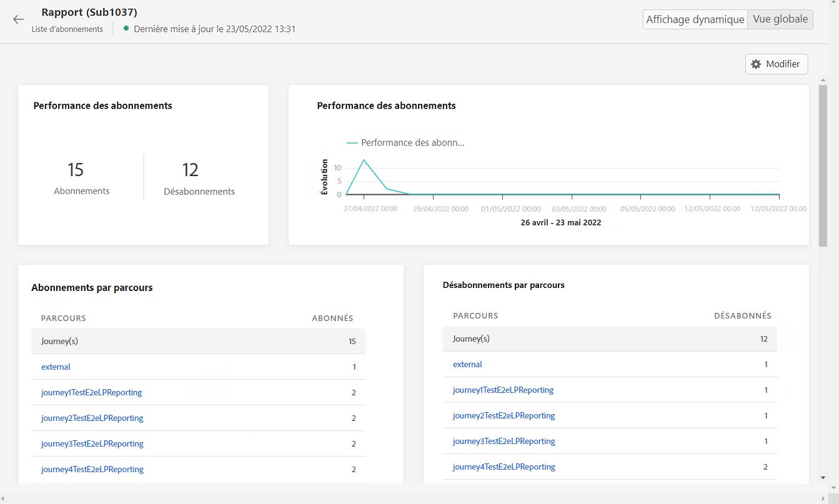839x504 pixels.
Task: Switch to Affichage dynamique view
Action: tap(695, 19)
